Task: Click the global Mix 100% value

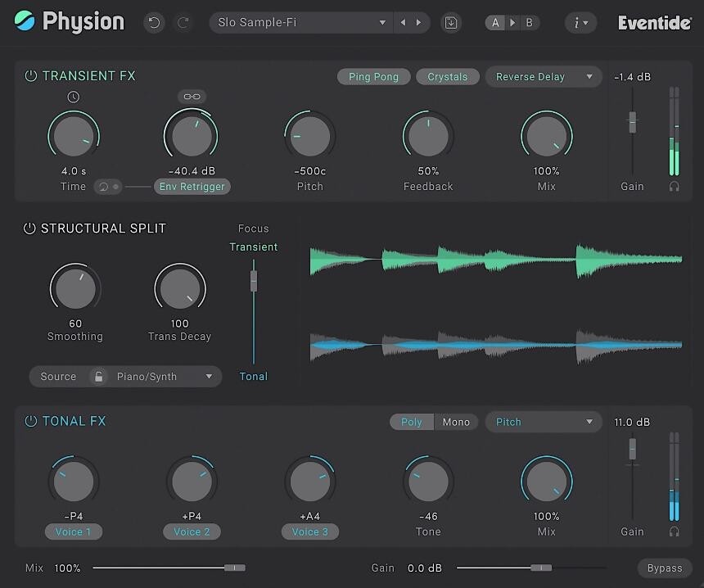Action: click(67, 568)
